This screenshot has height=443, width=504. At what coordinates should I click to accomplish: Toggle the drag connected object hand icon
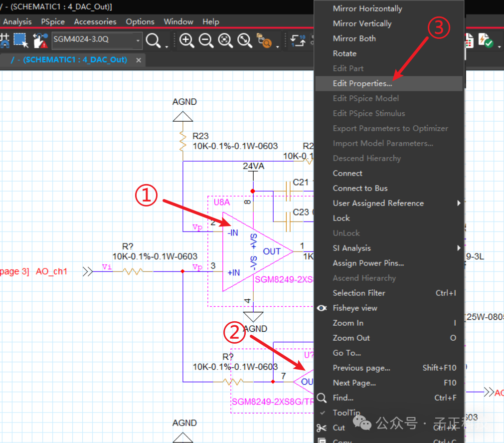click(x=40, y=40)
